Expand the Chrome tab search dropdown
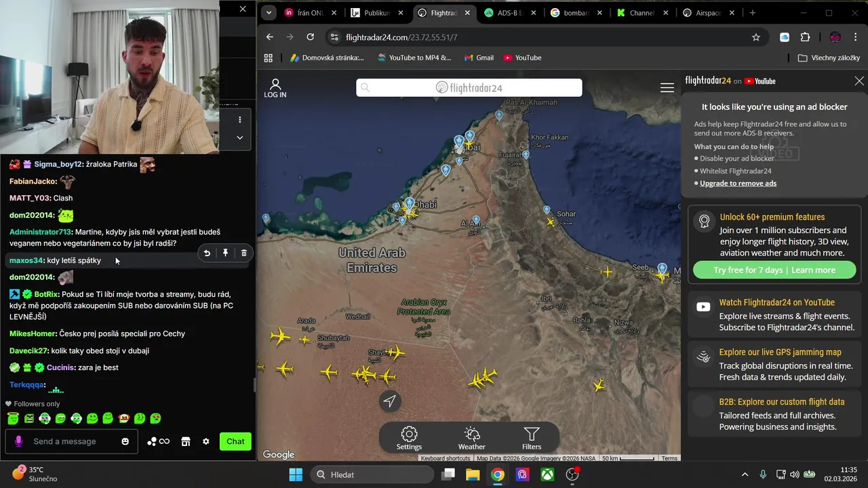The width and height of the screenshot is (868, 488). click(x=269, y=13)
